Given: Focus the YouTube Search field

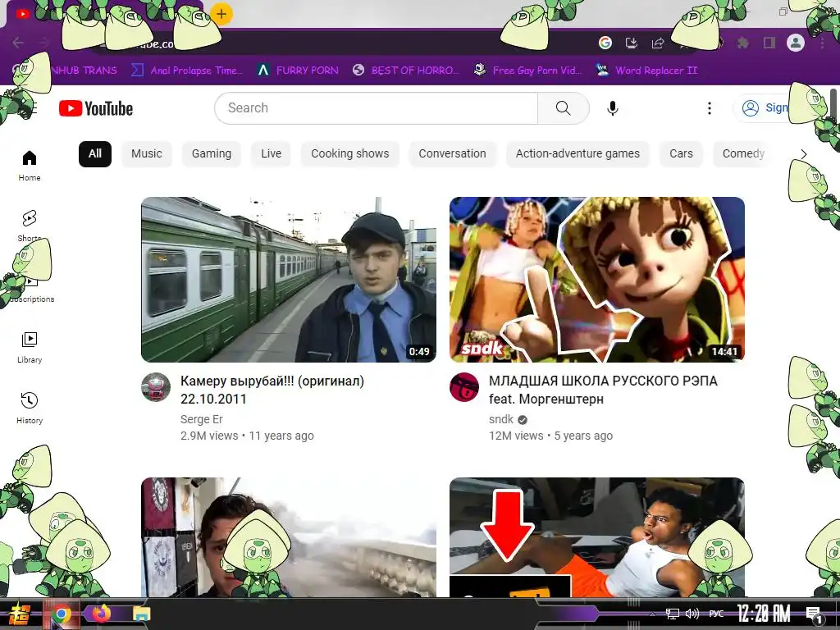Looking at the screenshot, I should [376, 108].
